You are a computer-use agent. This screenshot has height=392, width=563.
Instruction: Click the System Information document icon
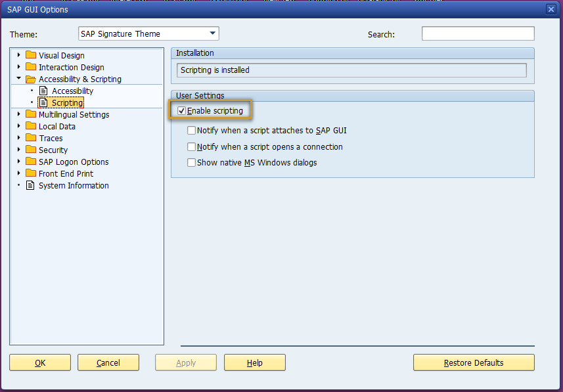(x=30, y=185)
